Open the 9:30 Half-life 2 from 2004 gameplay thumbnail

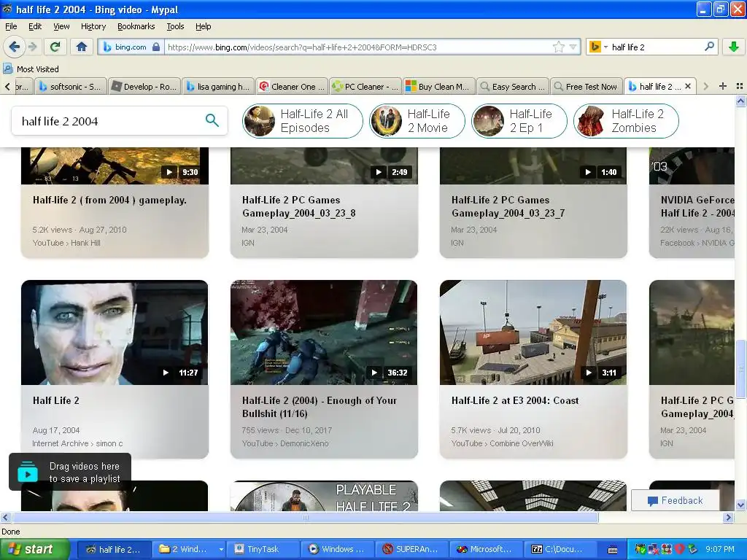coord(115,166)
